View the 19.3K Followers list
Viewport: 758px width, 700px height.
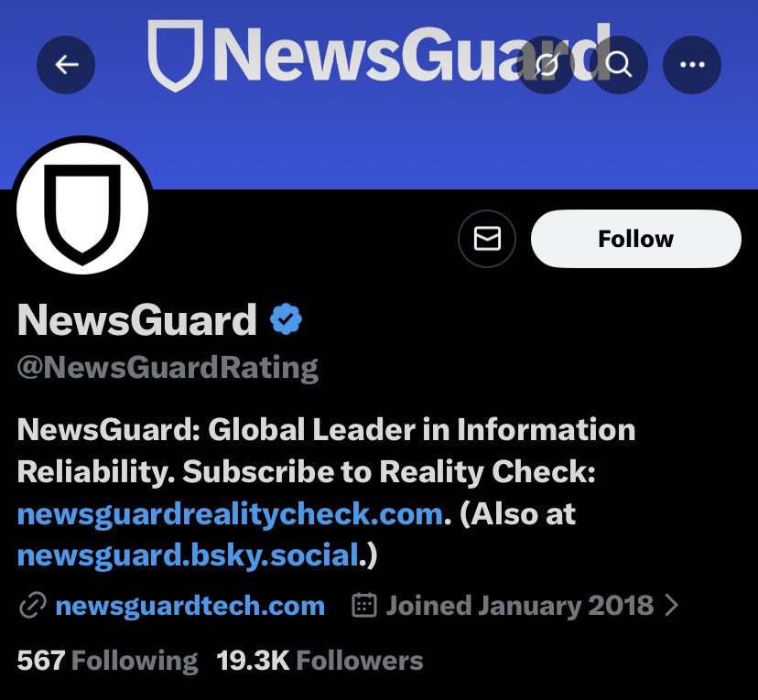[x=319, y=661]
